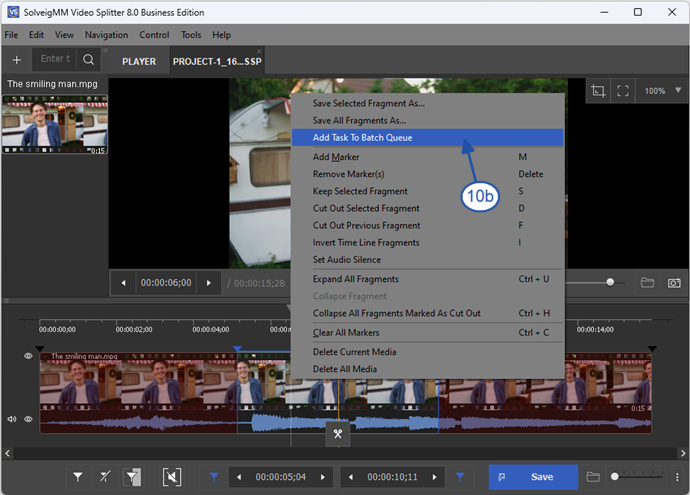Choose Cut Out Previous Fragment

point(427,226)
